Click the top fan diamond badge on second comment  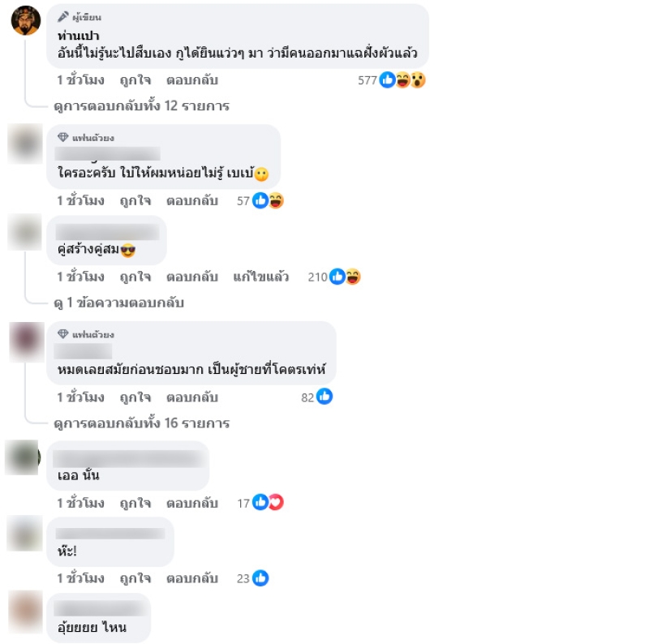point(63,137)
